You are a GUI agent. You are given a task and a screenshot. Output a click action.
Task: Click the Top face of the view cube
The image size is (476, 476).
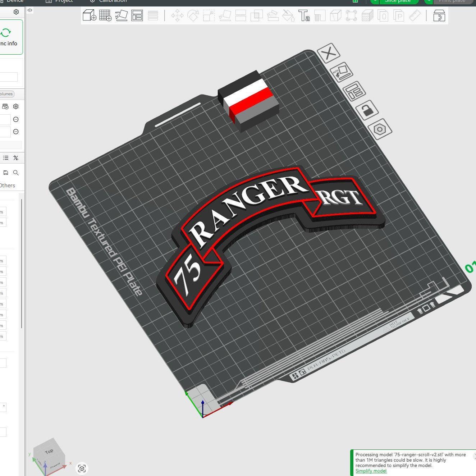pyautogui.click(x=49, y=451)
